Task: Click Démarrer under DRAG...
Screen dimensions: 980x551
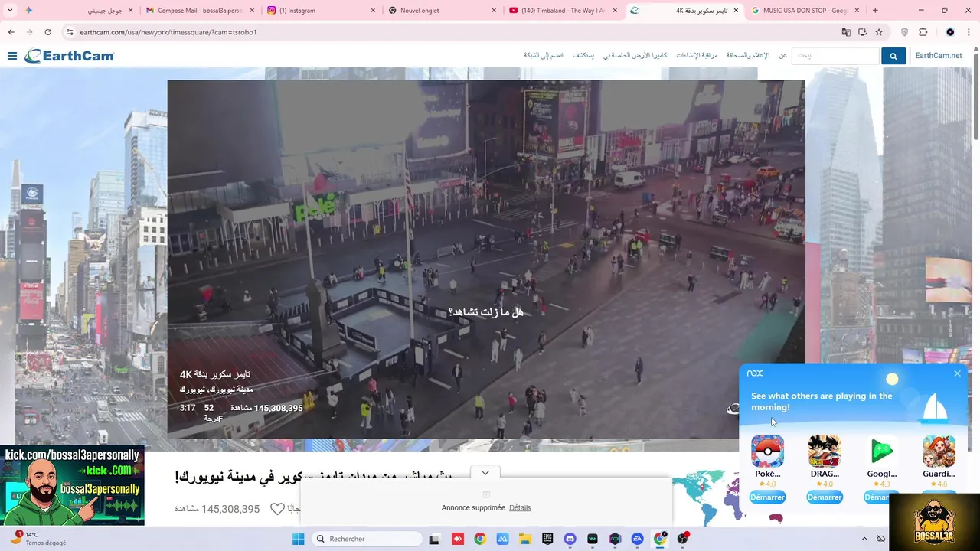Action: [825, 497]
